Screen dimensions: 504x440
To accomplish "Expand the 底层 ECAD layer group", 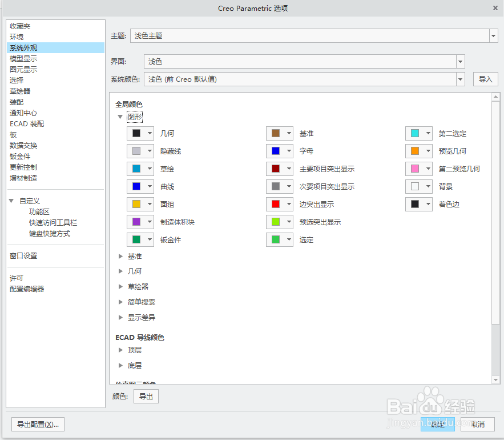I will pyautogui.click(x=120, y=365).
